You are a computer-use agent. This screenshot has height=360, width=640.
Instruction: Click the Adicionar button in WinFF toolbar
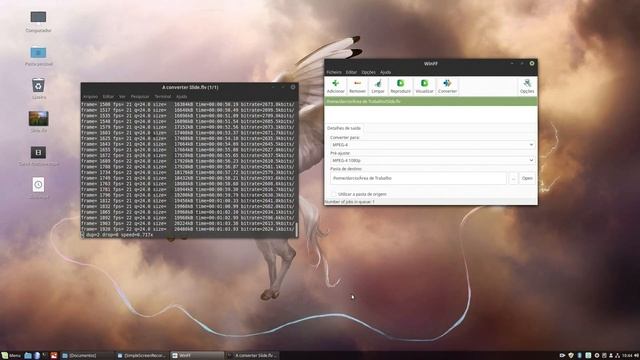pos(336,87)
